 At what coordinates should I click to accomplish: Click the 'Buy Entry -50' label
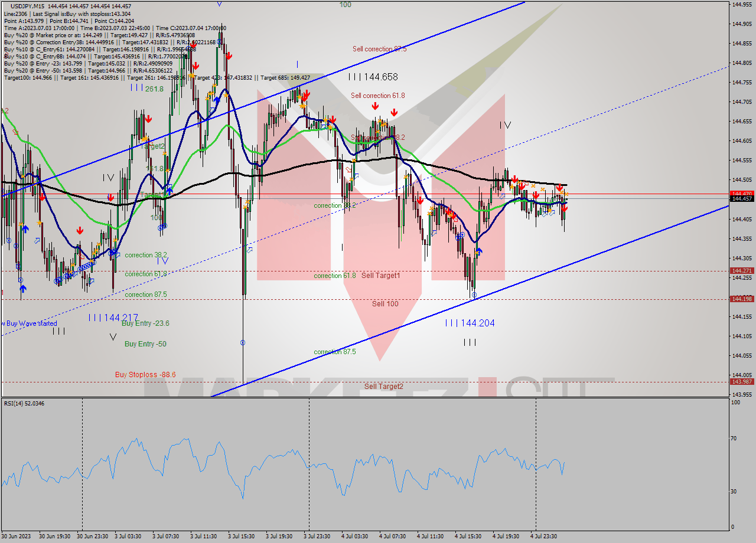pyautogui.click(x=145, y=344)
